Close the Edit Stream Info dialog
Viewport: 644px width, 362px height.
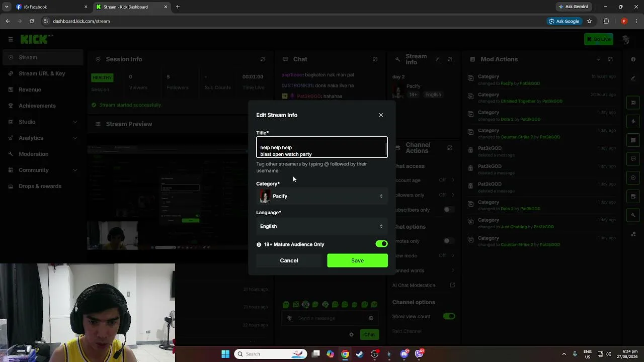pyautogui.click(x=381, y=115)
